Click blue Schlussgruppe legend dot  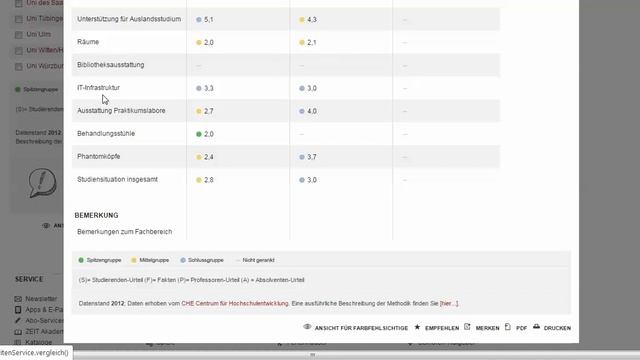(183, 260)
